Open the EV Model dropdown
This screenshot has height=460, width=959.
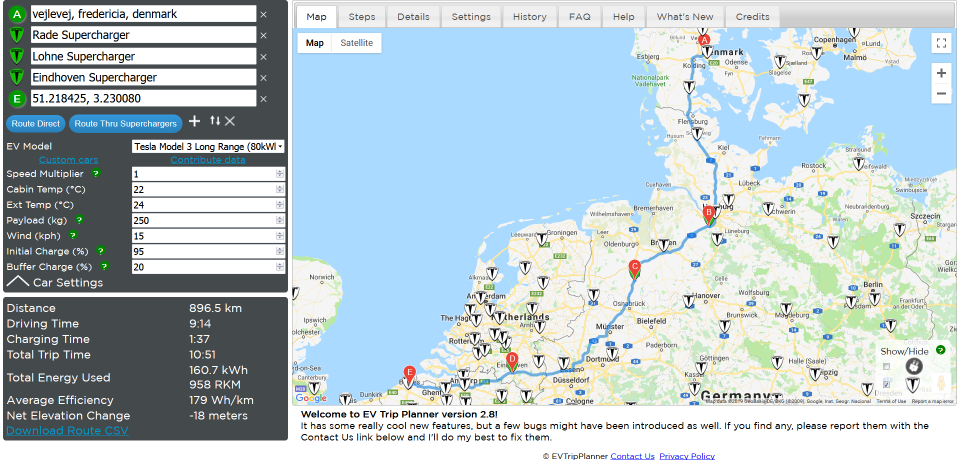(x=209, y=147)
